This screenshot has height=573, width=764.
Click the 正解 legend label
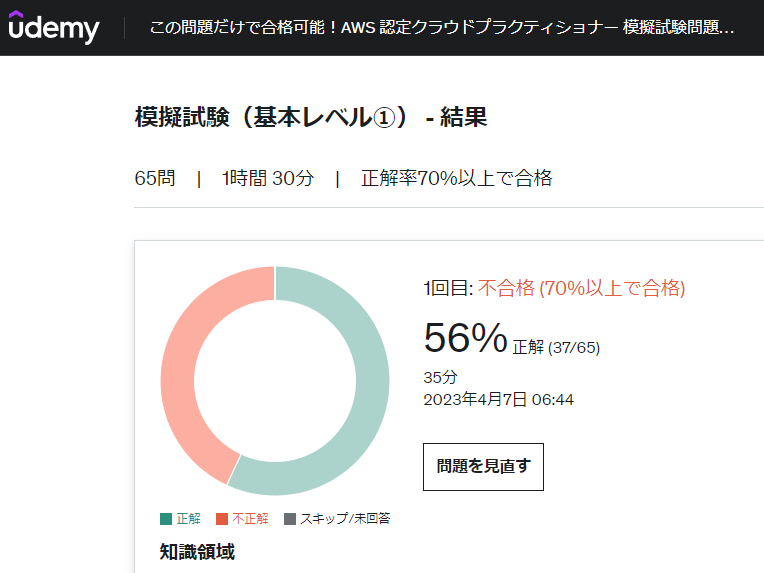coord(189,518)
